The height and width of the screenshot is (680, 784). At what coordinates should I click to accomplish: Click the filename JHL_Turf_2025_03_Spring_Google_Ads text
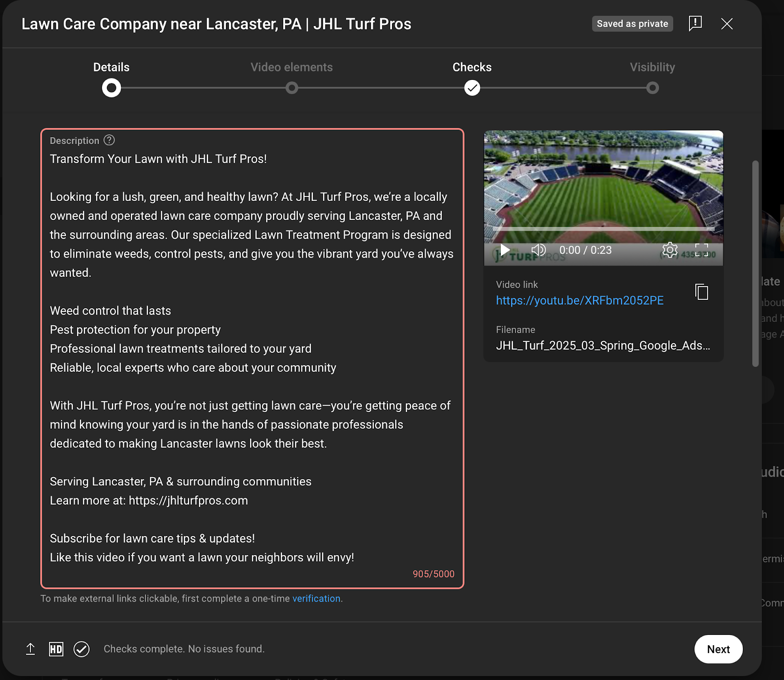(x=603, y=346)
